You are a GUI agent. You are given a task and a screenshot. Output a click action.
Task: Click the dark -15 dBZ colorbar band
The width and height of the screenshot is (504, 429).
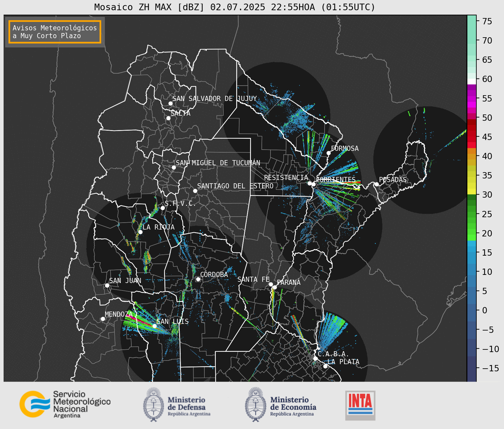click(x=472, y=368)
